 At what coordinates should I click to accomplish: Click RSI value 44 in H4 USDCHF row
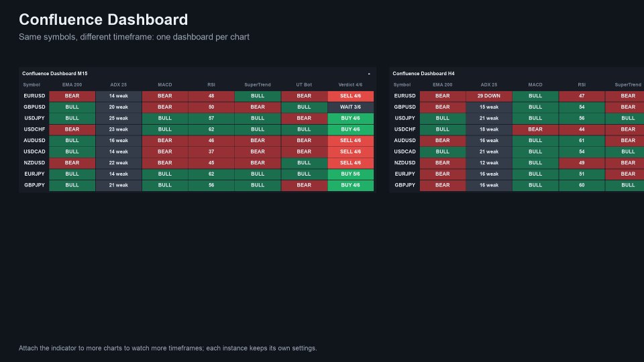(582, 129)
